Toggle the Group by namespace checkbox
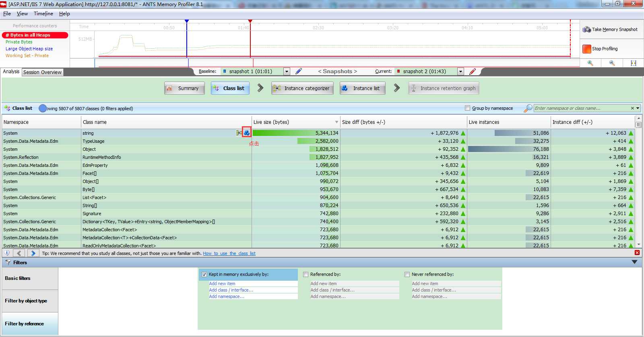This screenshot has height=337, width=644. click(467, 108)
